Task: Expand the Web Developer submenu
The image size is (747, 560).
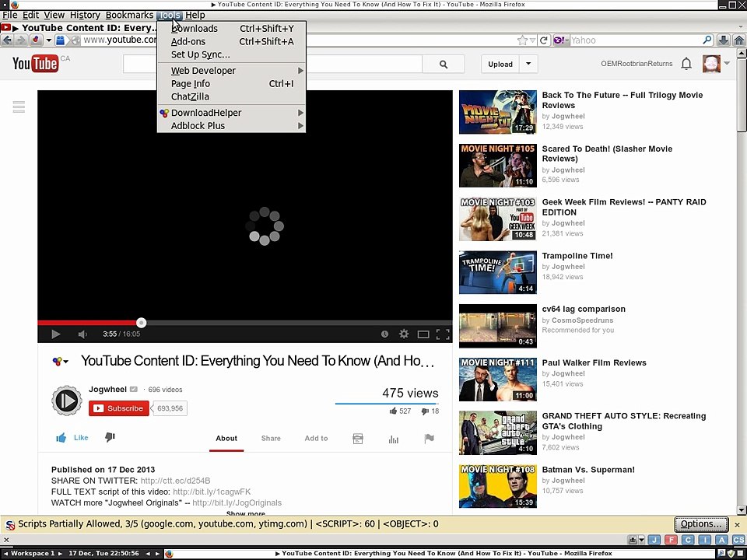Action: coord(232,71)
